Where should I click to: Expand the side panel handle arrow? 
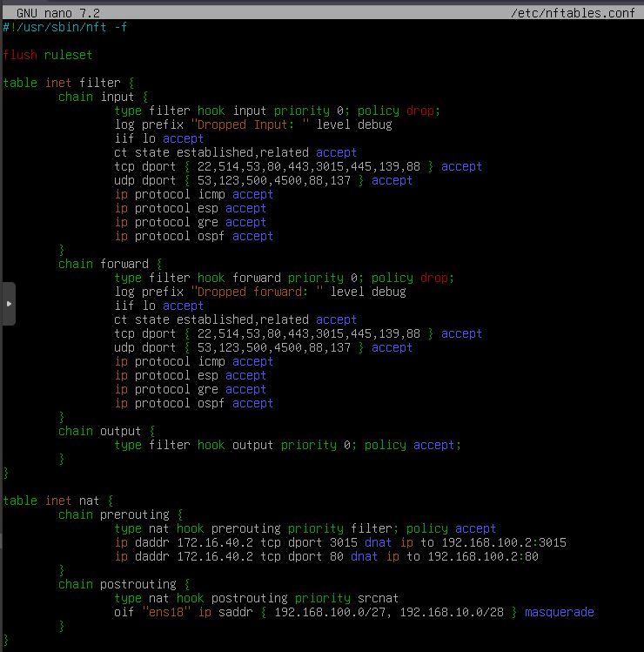point(9,304)
